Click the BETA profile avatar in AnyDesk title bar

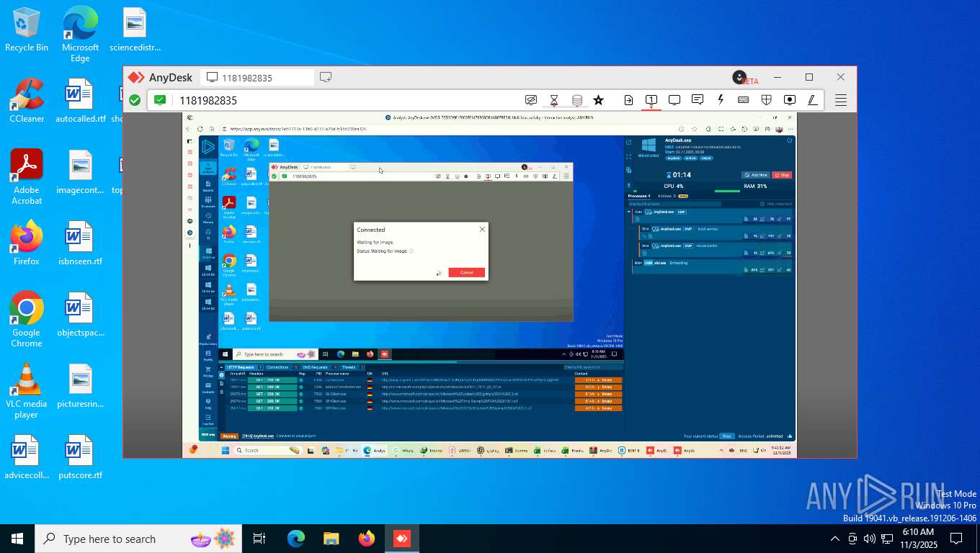pyautogui.click(x=739, y=77)
